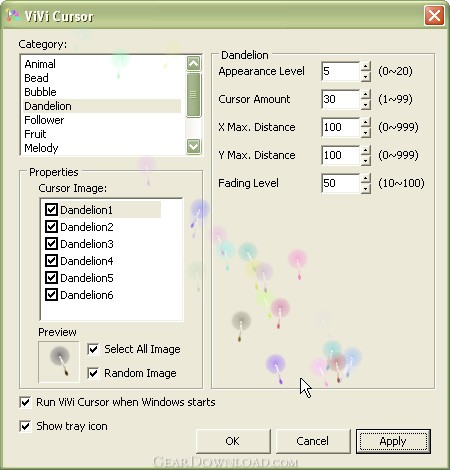Disable Run ViVi Cursor when Windows starts

click(x=25, y=402)
